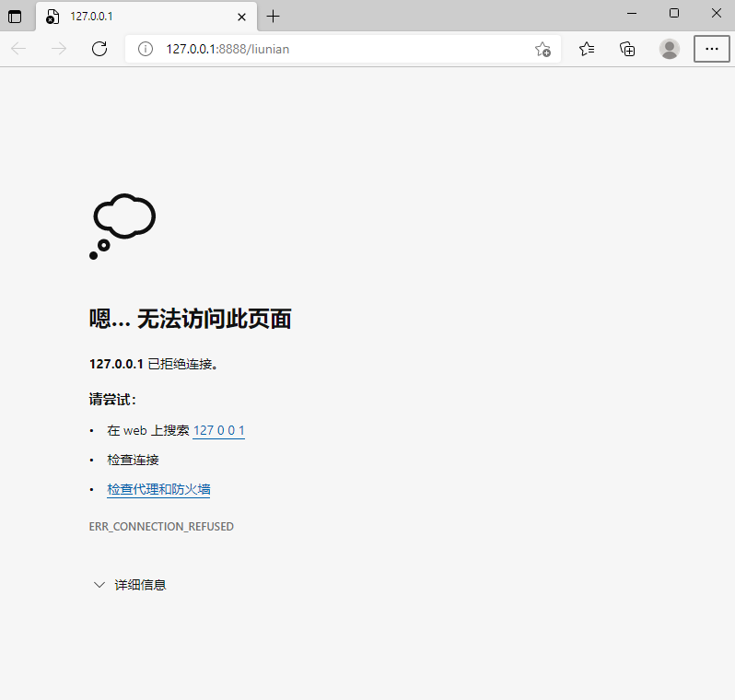
Task: Go forward to next page
Action: coord(59,49)
